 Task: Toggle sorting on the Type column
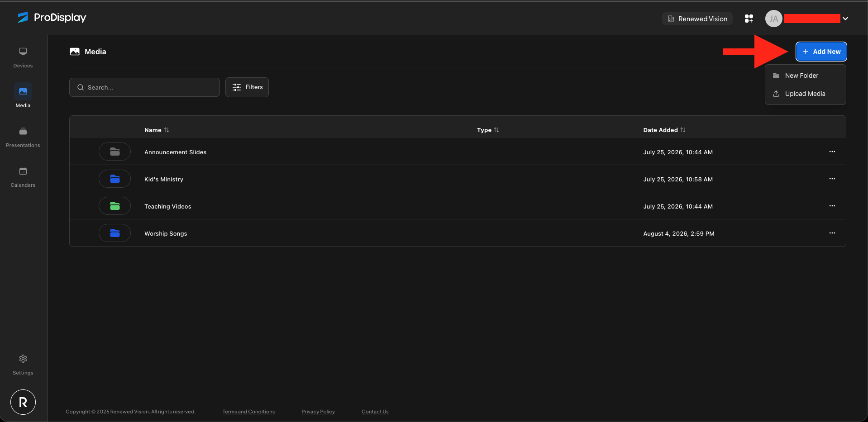[x=488, y=130]
